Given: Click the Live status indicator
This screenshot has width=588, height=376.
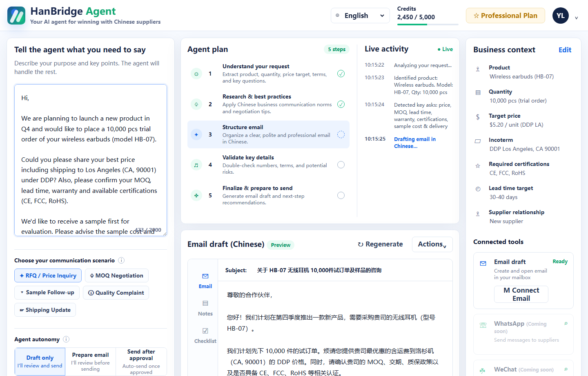Looking at the screenshot, I should click(x=445, y=49).
